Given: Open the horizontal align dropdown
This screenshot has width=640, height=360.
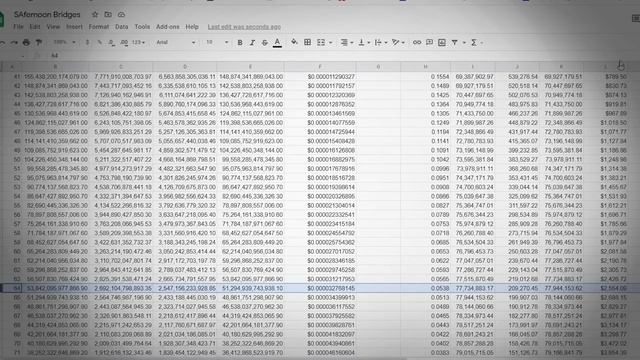Looking at the screenshot, I should point(347,42).
